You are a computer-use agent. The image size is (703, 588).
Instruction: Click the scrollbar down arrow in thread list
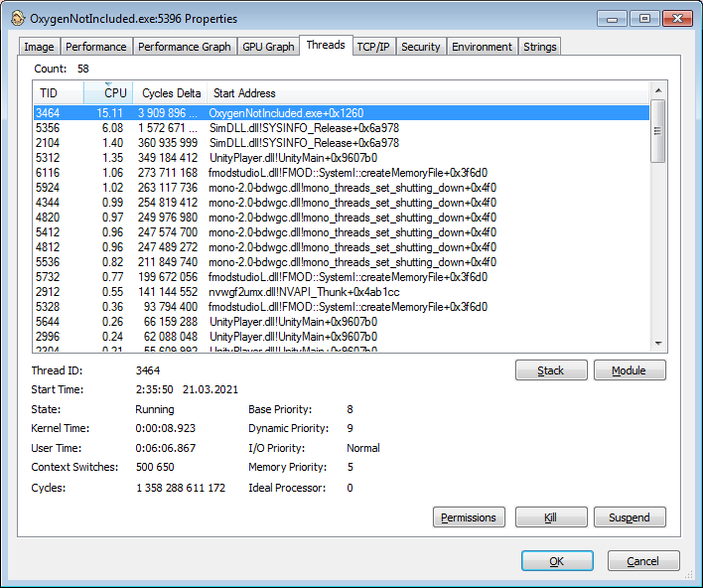pos(658,343)
